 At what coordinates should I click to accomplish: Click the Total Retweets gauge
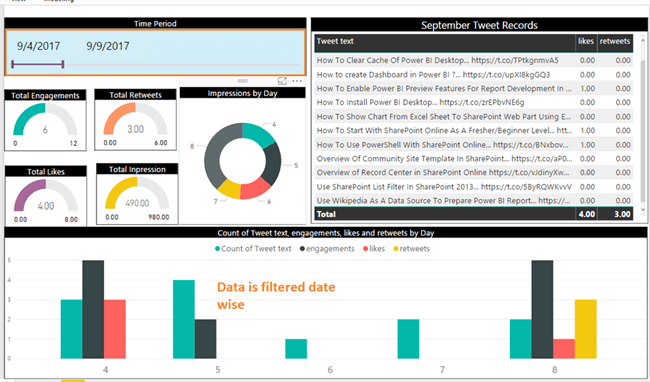[x=135, y=119]
